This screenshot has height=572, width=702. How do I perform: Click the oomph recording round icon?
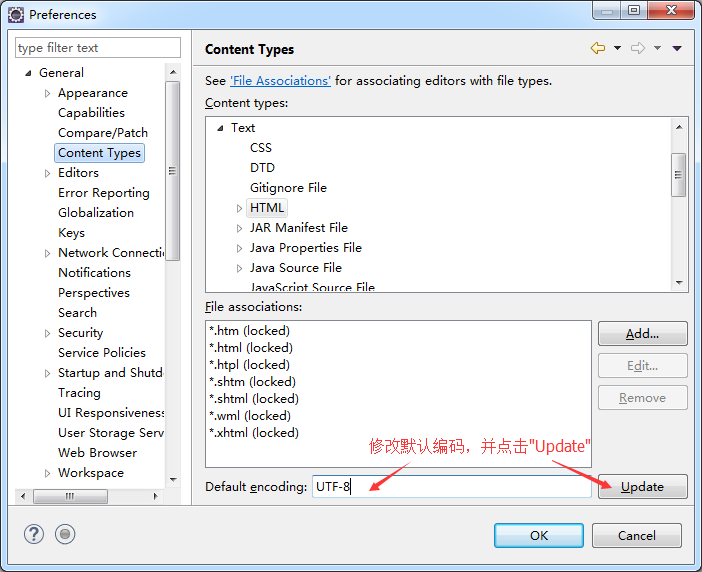[65, 534]
